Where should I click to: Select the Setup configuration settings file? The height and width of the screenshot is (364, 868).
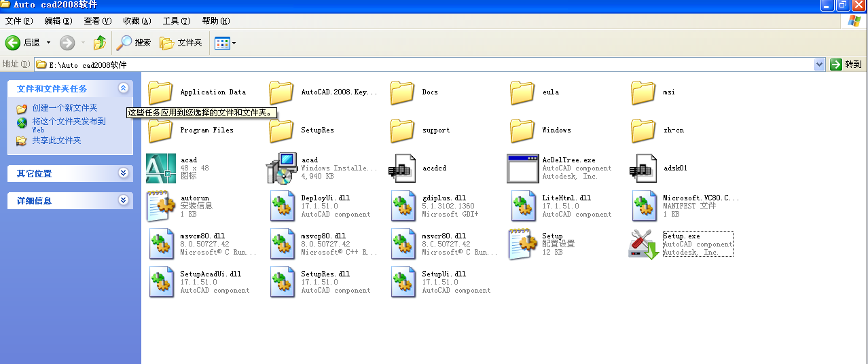[542, 244]
